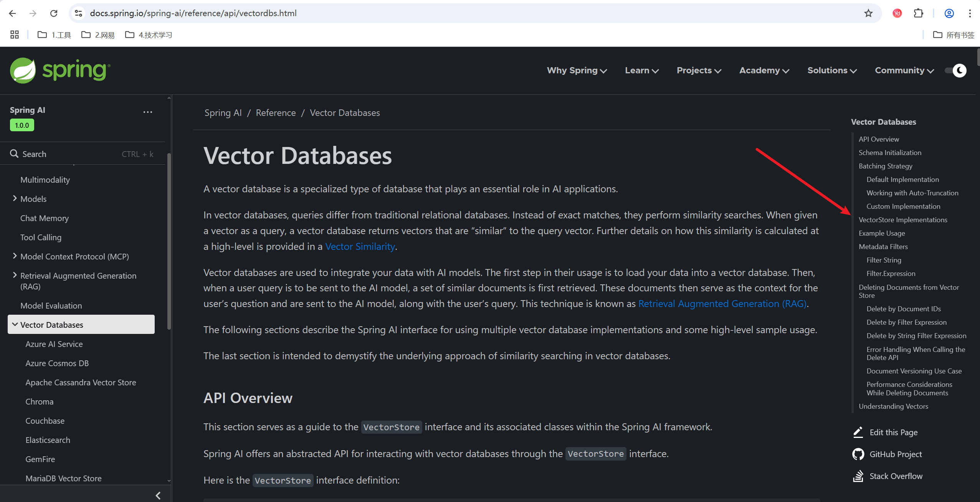This screenshot has height=502, width=980.
Task: Bookmark this page with star icon
Action: [868, 13]
